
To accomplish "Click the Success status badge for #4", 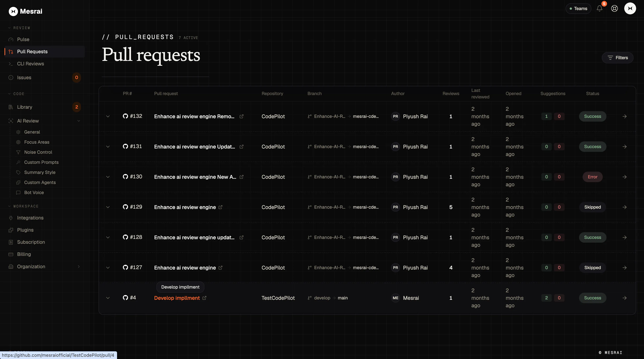I will point(592,298).
